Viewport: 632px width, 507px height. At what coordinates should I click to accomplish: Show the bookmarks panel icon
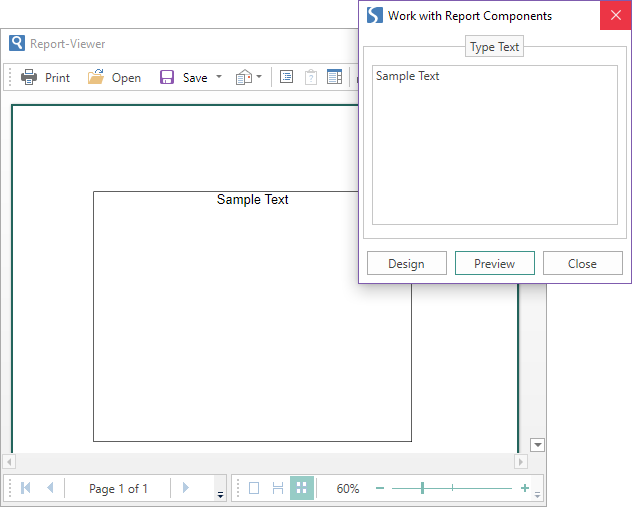[x=286, y=77]
